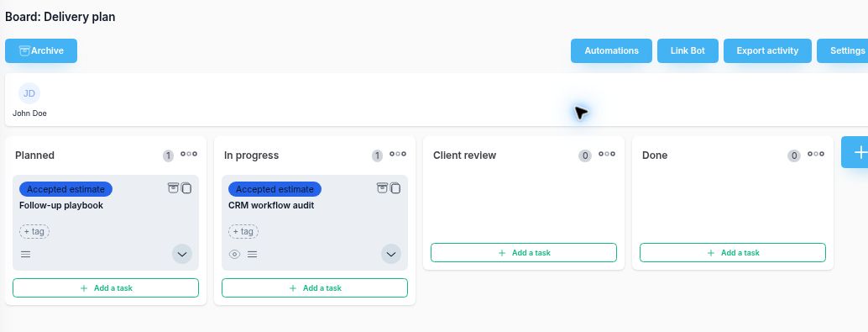Click description lines icon on Follow-up playbook
The height and width of the screenshot is (332, 868).
tap(25, 255)
